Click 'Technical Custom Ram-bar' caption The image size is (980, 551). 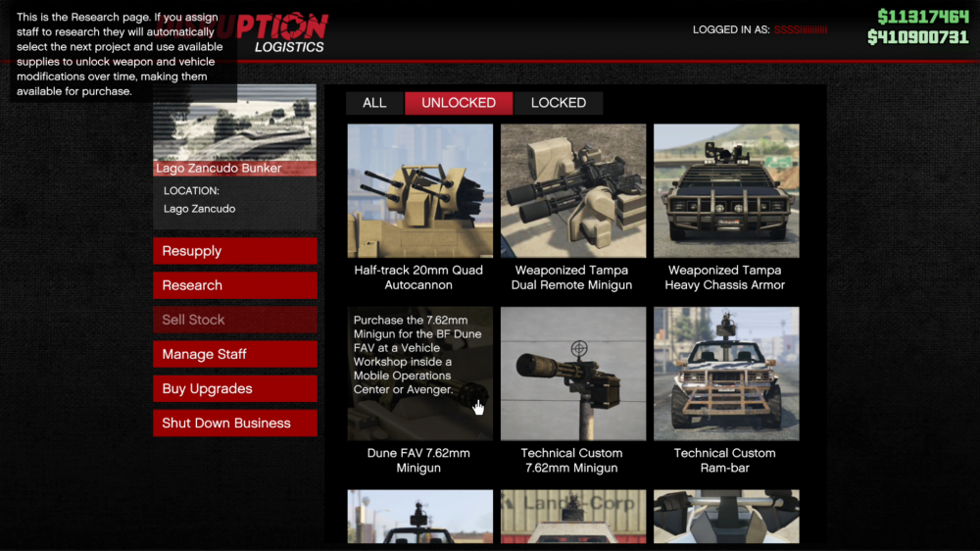725,461
